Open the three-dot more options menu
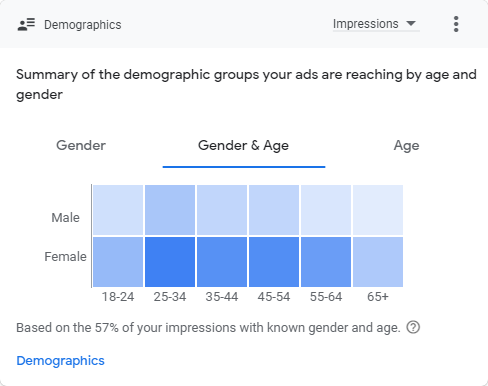The height and width of the screenshot is (386, 488). click(x=456, y=24)
